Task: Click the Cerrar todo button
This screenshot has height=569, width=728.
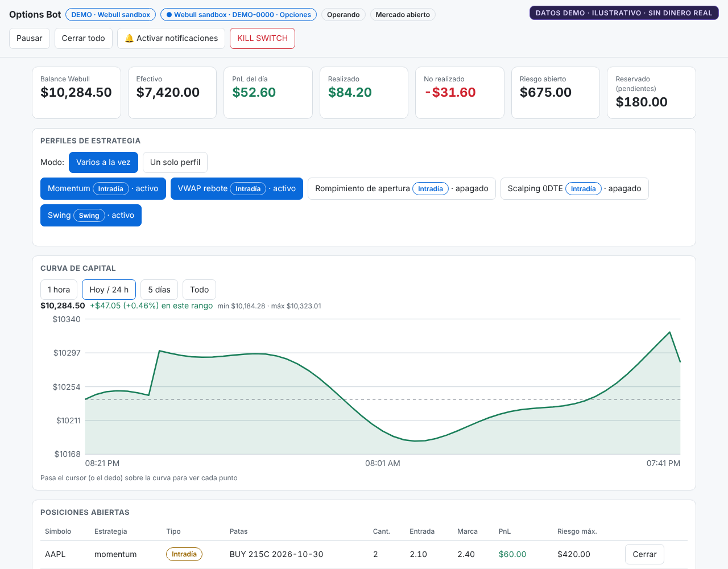Action: point(83,38)
